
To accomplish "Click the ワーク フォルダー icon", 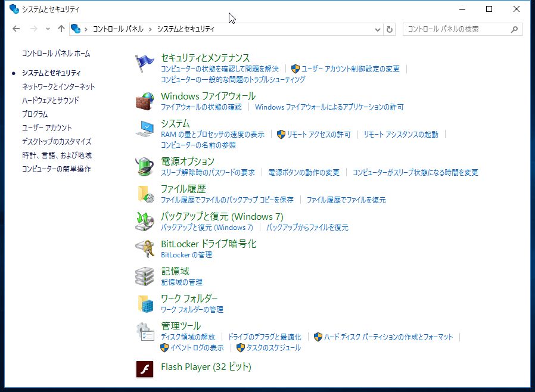I will coord(146,304).
